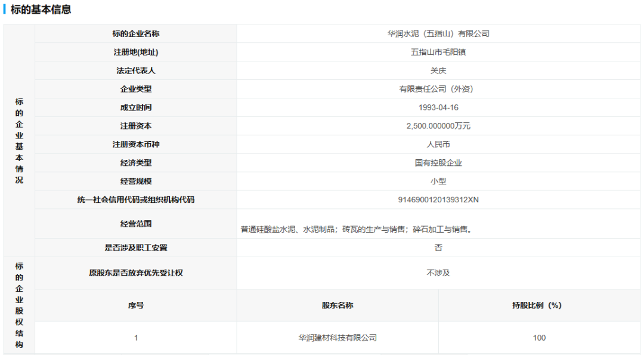644x355 pixels.
Task: Select legal representative name 关庆
Action: point(438,70)
